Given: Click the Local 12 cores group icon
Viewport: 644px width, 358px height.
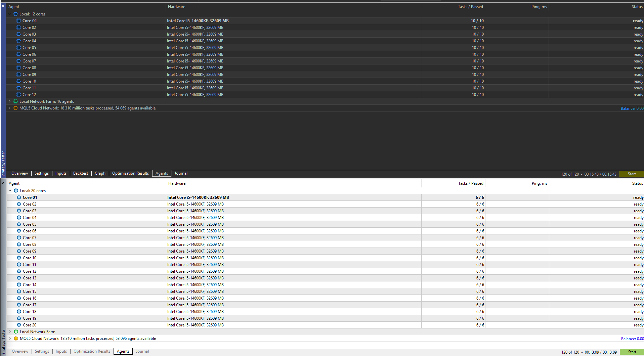Looking at the screenshot, I should (x=15, y=14).
